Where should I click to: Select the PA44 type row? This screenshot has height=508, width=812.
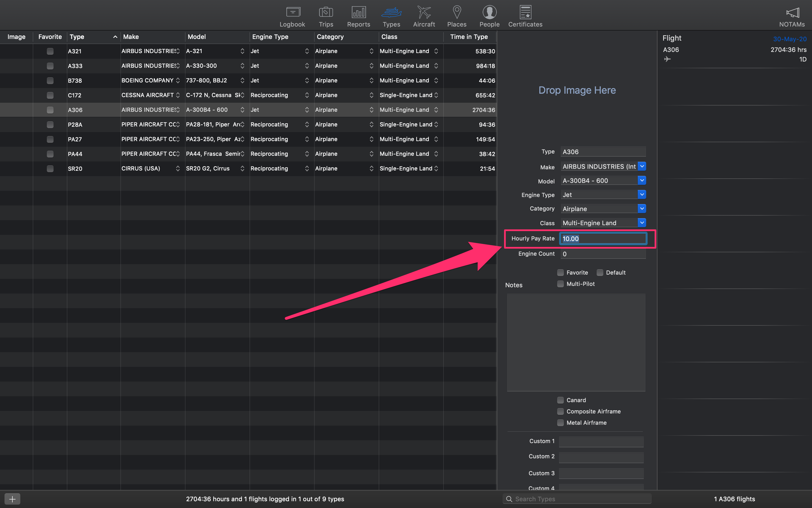click(x=248, y=154)
